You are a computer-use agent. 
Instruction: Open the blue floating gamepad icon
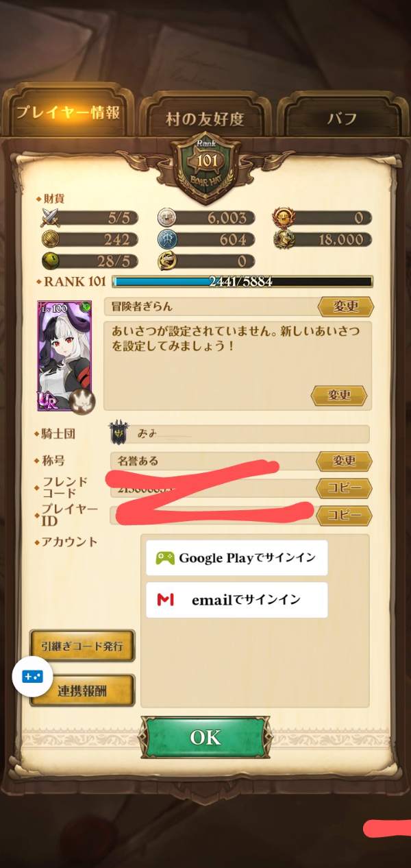(32, 676)
